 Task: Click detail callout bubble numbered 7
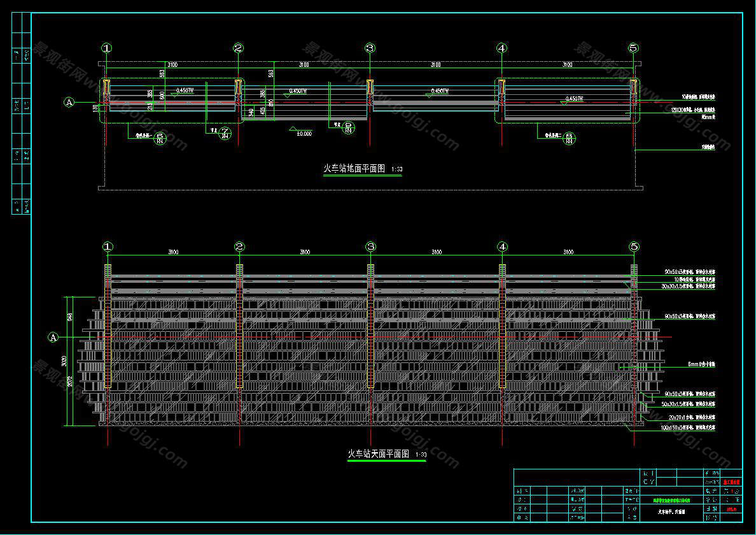click(x=225, y=132)
